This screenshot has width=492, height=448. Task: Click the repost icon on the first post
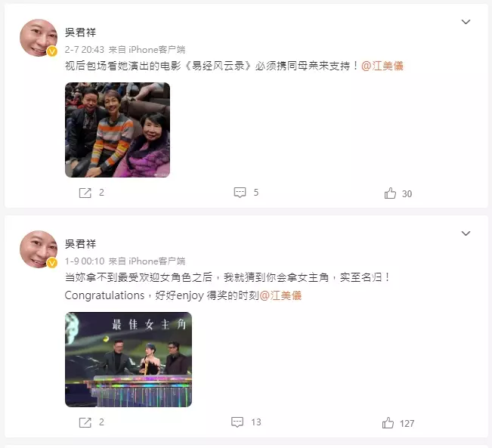(85, 193)
